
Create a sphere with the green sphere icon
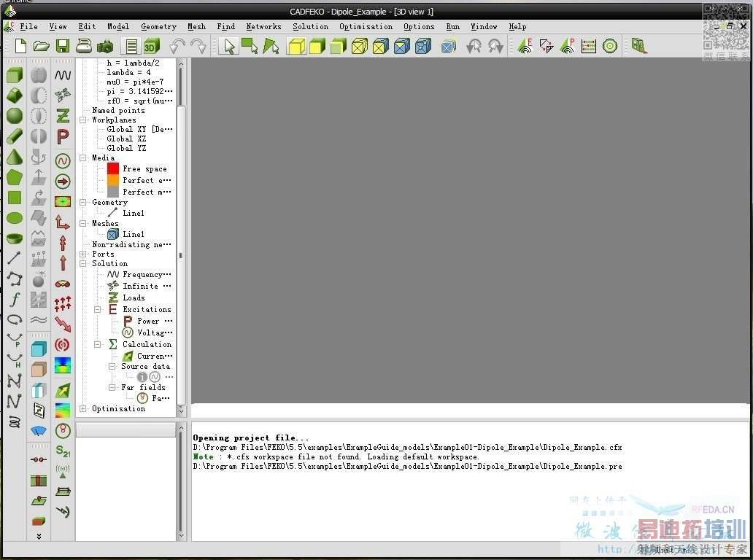coord(15,116)
